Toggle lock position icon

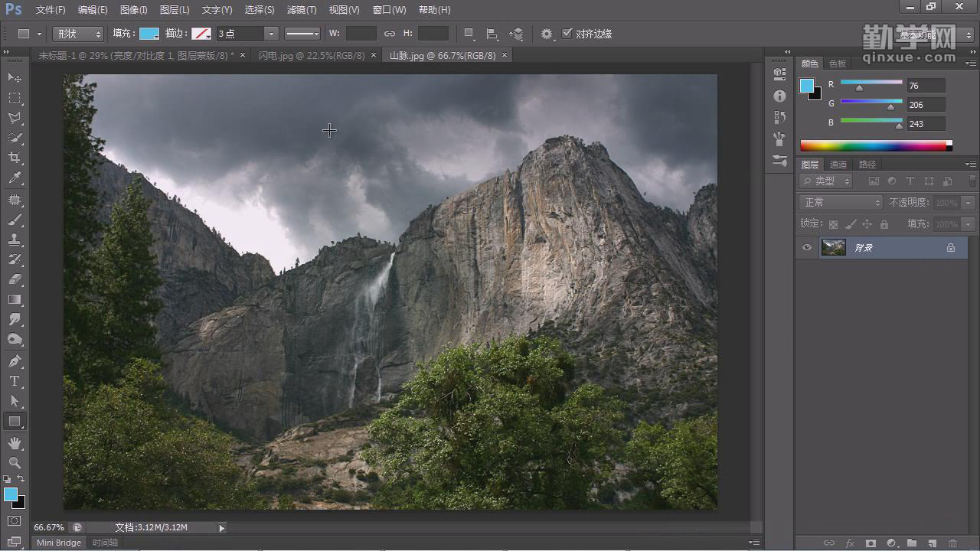(867, 224)
